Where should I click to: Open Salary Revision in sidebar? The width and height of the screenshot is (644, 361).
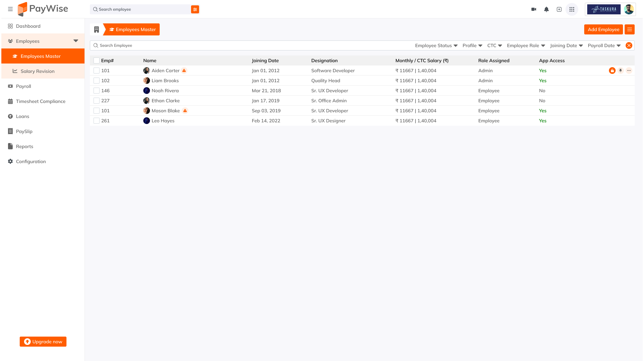(x=37, y=71)
